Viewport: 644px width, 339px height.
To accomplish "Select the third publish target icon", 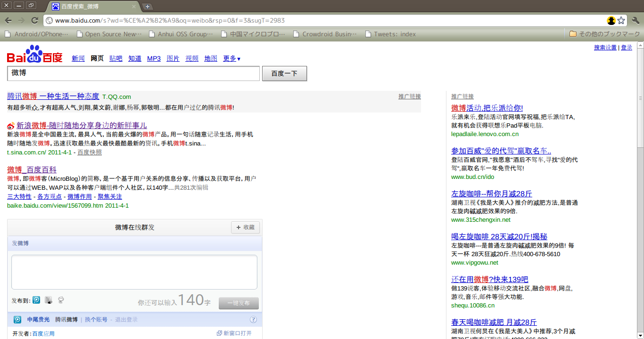I will pyautogui.click(x=61, y=300).
